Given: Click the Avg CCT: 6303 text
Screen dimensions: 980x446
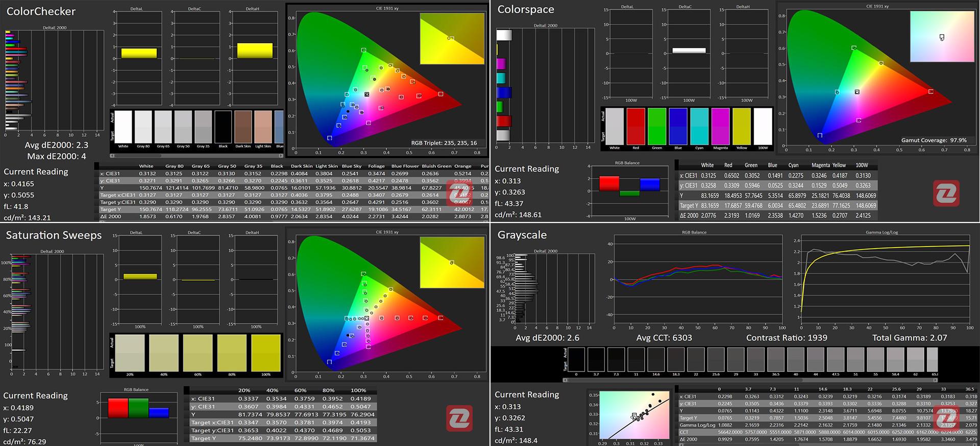Looking at the screenshot, I should click(664, 338).
